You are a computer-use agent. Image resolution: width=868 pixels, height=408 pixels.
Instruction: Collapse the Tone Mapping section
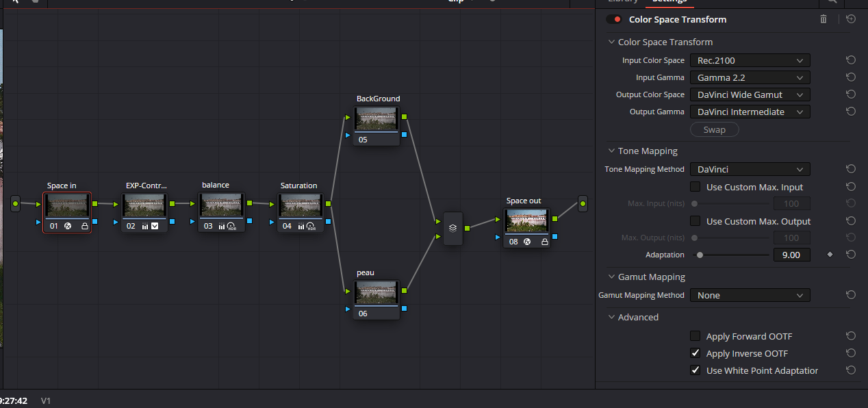pyautogui.click(x=611, y=151)
